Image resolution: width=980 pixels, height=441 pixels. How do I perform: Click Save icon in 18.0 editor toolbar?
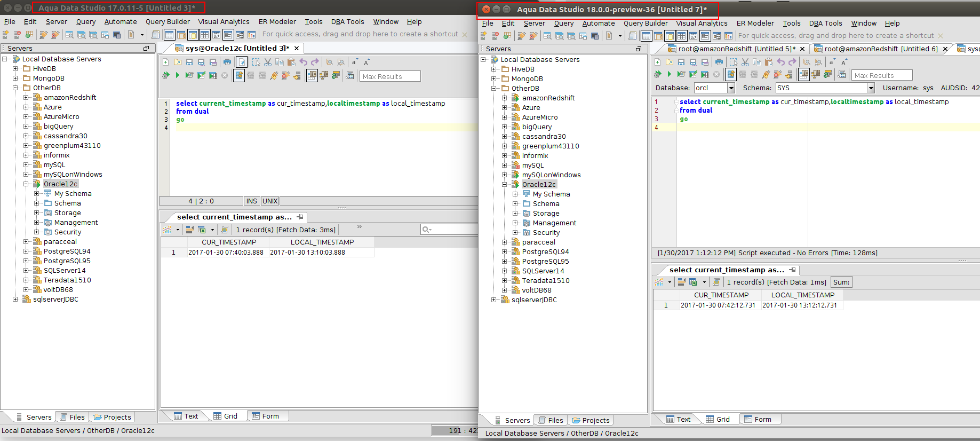click(681, 62)
